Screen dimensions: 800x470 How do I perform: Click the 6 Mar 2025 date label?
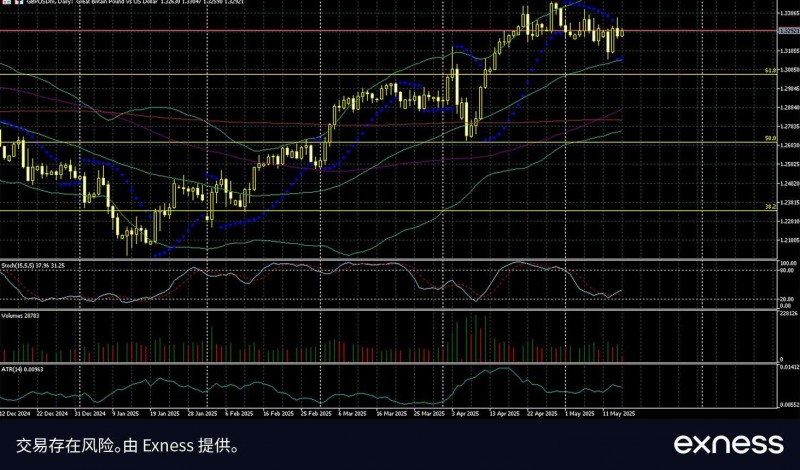pos(352,413)
